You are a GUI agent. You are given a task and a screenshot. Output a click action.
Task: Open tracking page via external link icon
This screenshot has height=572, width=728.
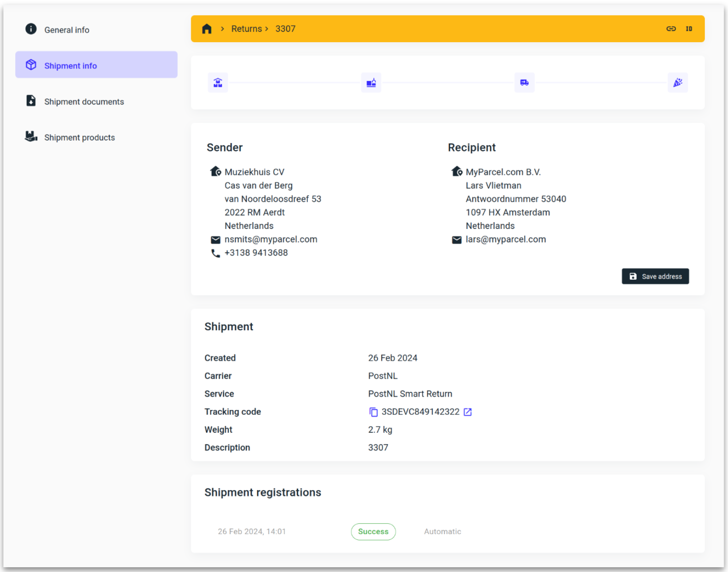[467, 412]
